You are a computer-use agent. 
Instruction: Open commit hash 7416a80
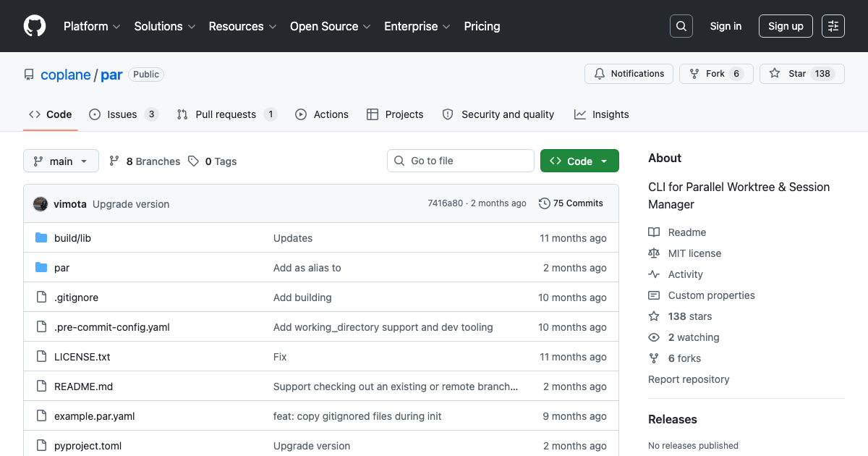click(445, 203)
